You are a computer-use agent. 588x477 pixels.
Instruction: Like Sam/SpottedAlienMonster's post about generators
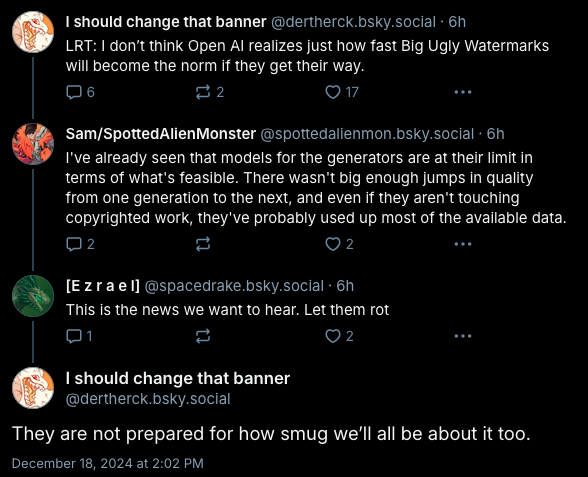pyautogui.click(x=339, y=244)
